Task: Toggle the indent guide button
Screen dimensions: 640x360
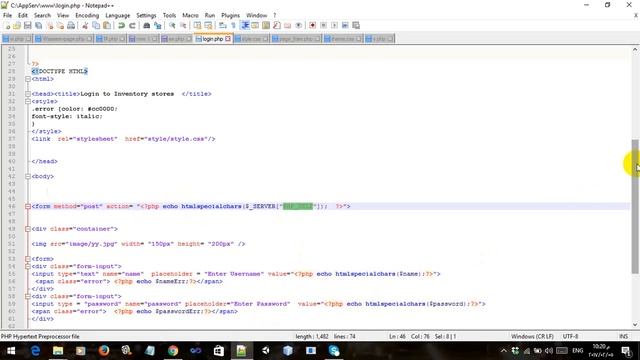Action: [x=245, y=25]
